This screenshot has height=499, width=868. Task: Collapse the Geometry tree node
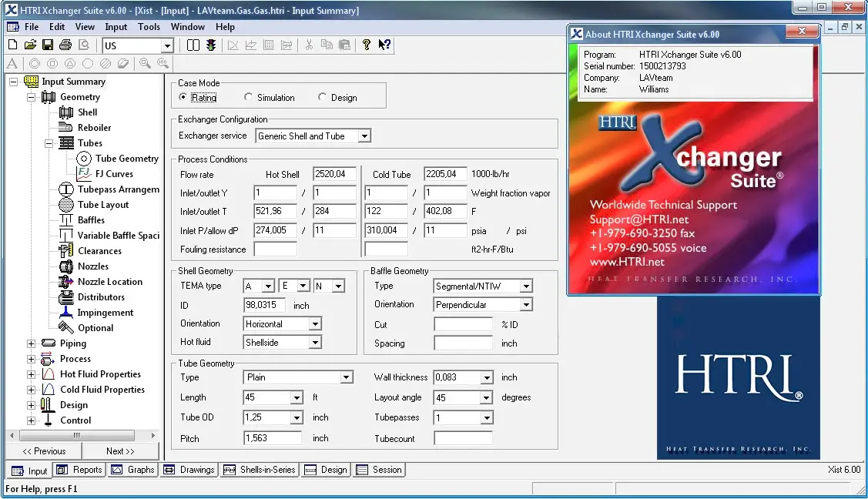click(x=31, y=97)
